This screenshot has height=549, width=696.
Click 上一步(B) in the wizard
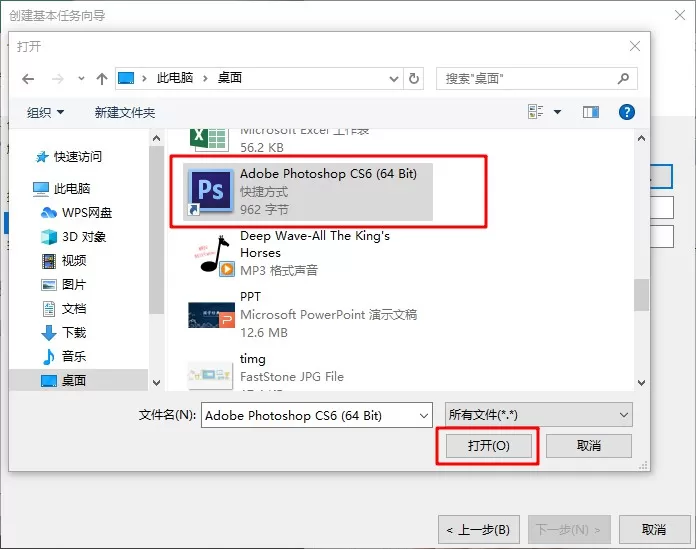(x=478, y=529)
